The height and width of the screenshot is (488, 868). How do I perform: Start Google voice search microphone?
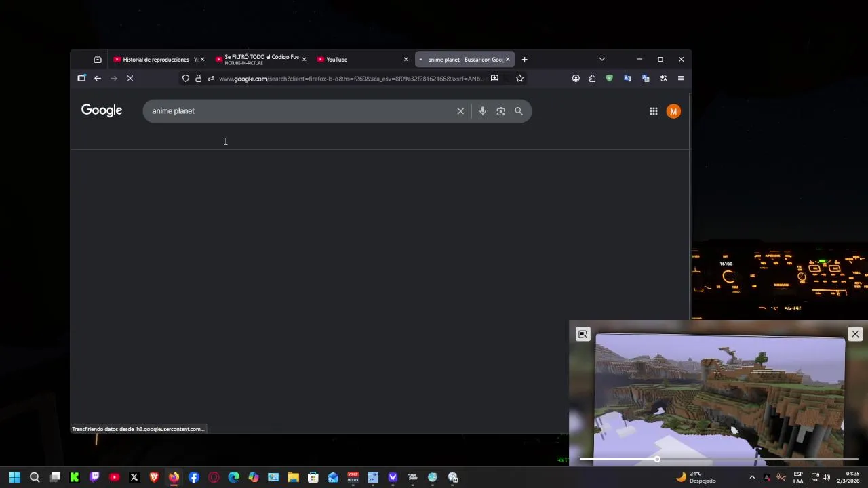click(482, 111)
